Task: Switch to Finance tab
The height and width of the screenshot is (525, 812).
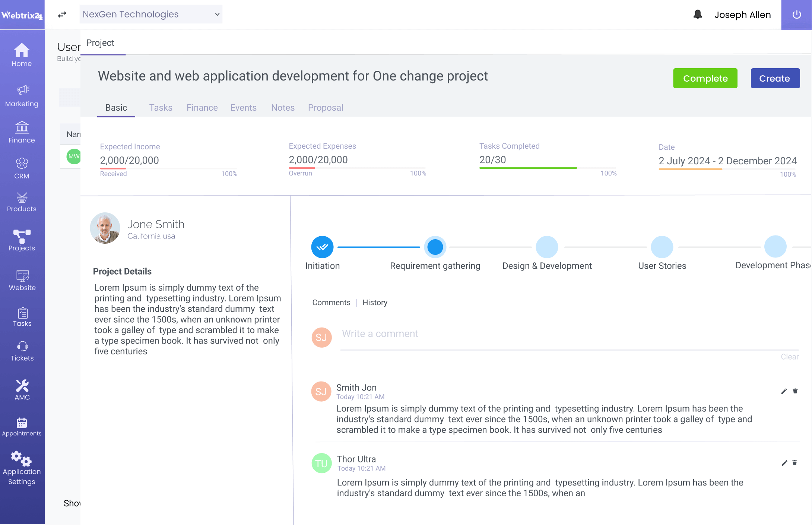Action: coord(201,107)
